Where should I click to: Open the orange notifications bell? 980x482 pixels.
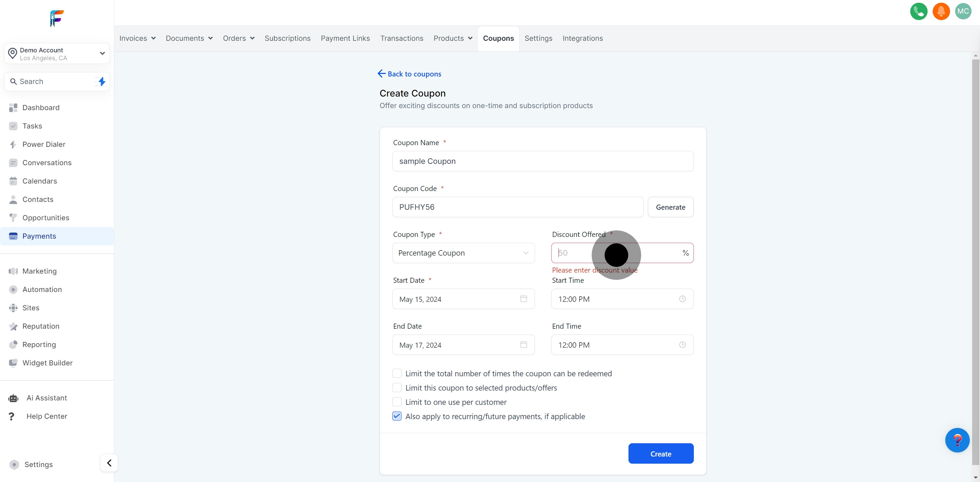coord(941,12)
